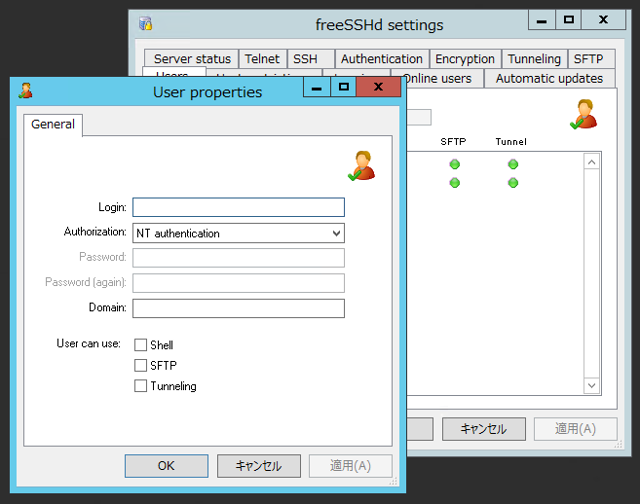Open the Tunneling tab in freeSSHd settings
The width and height of the screenshot is (640, 504).
click(534, 59)
